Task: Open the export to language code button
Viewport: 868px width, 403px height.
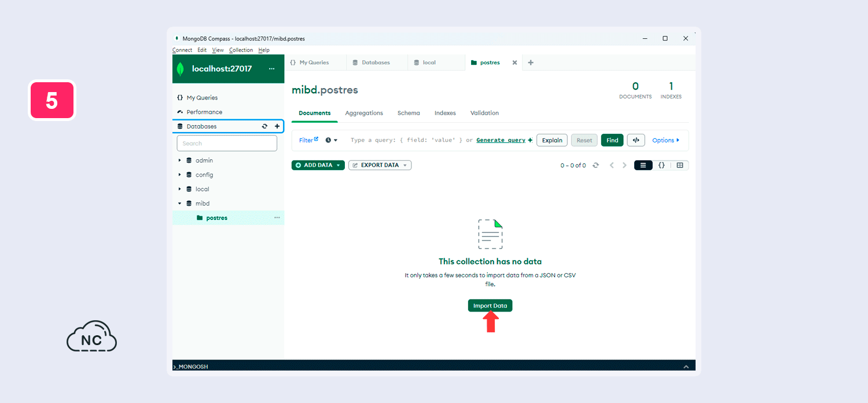Action: (x=635, y=140)
